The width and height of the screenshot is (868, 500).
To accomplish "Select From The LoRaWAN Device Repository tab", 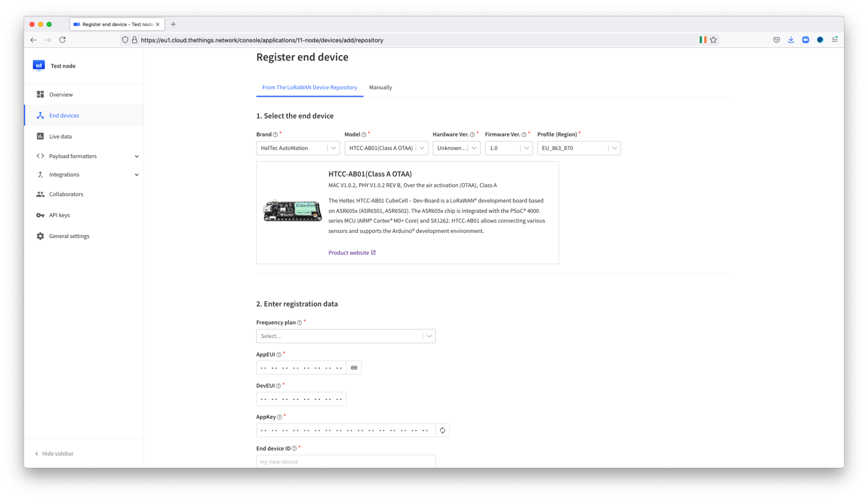I will (x=309, y=87).
